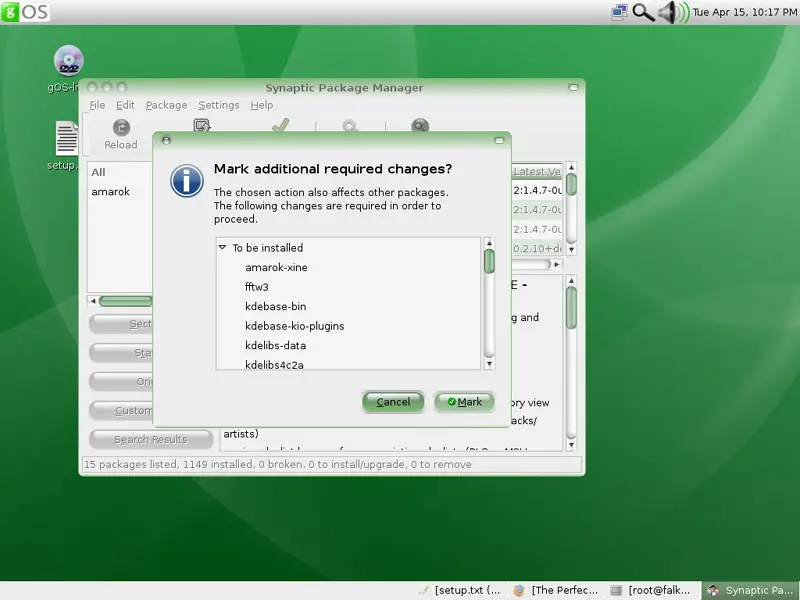Click the dialog list scrollbar thumb
This screenshot has height=600, width=800.
[489, 261]
